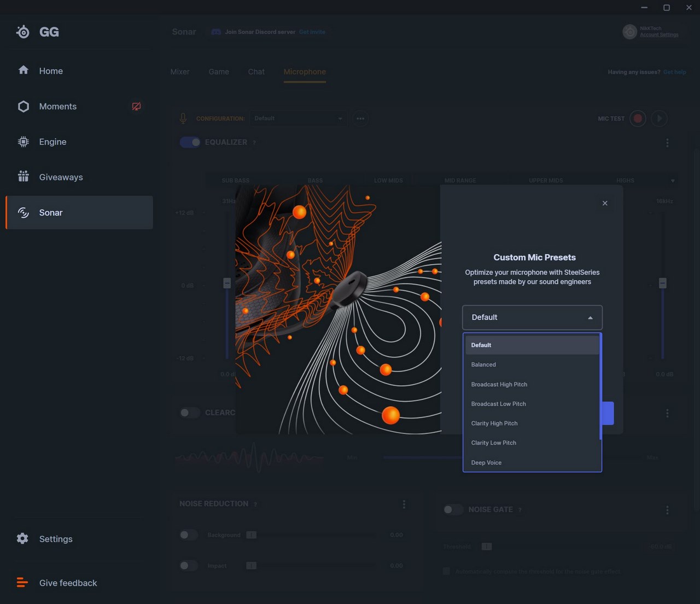Click the SteelSeries GG logo icon
The height and width of the screenshot is (604, 700).
(23, 32)
